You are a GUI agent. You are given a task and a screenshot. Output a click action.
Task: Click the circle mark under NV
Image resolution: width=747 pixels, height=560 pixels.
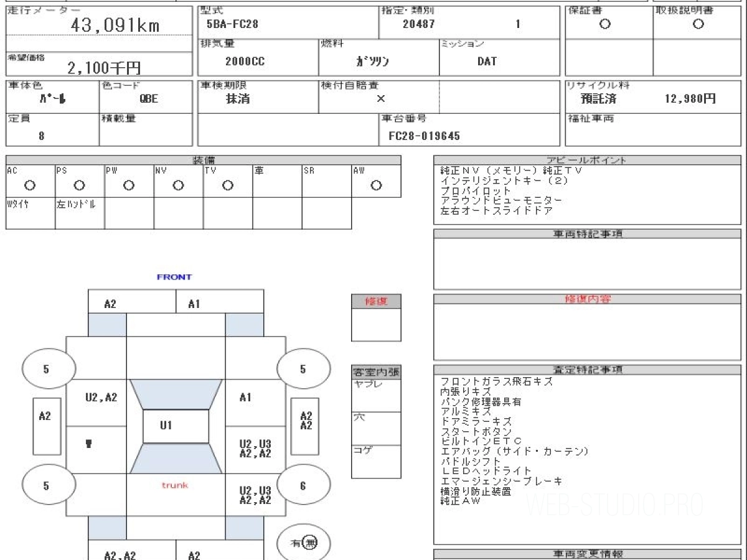coord(178,185)
